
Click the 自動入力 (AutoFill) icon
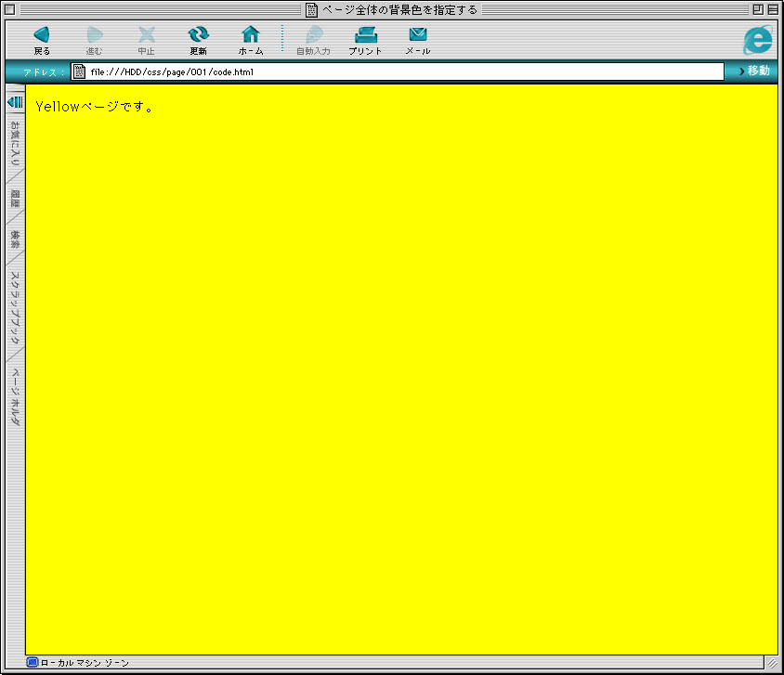(313, 35)
